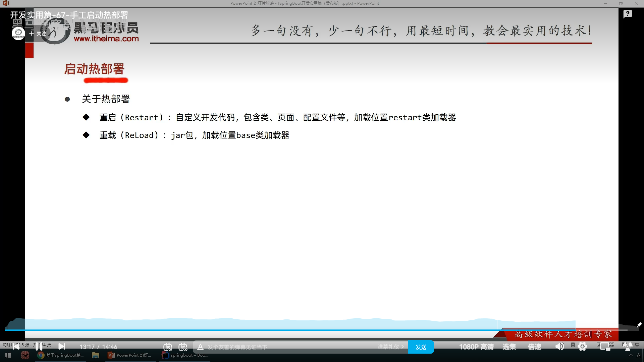Open the 1080P 高清 quality dropdown
Viewport: 644px width, 362px height.
point(476,347)
